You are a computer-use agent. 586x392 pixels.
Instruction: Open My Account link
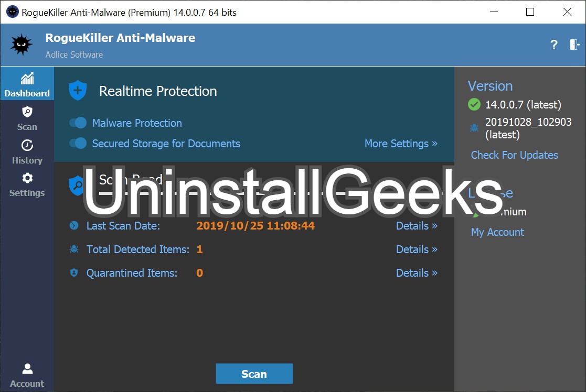(497, 232)
